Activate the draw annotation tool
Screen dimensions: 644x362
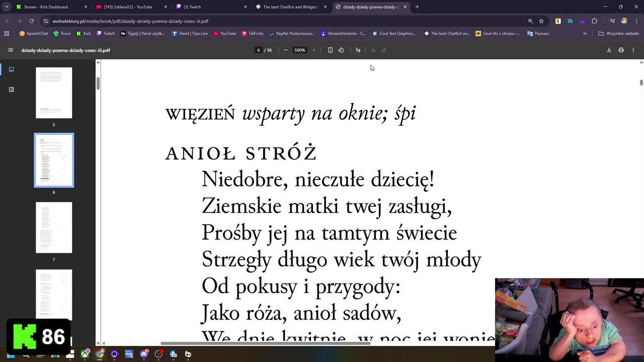coord(358,50)
